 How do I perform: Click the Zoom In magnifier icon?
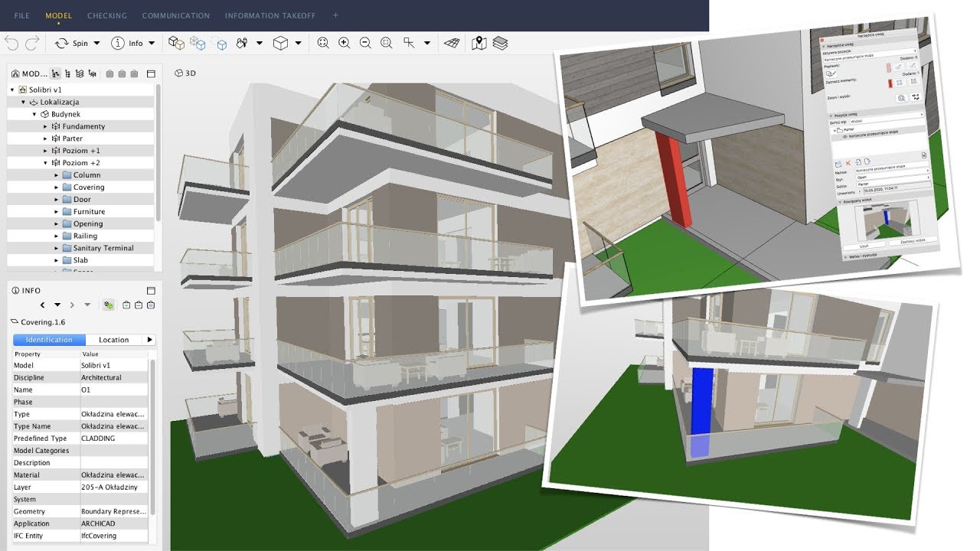[345, 44]
